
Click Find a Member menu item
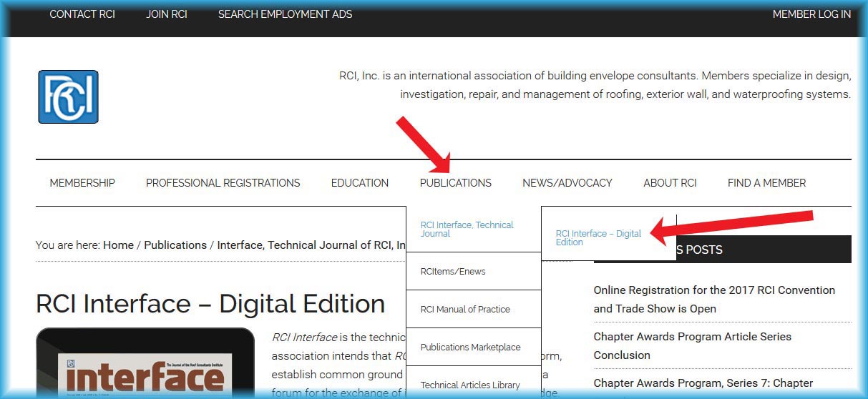pyautogui.click(x=766, y=183)
